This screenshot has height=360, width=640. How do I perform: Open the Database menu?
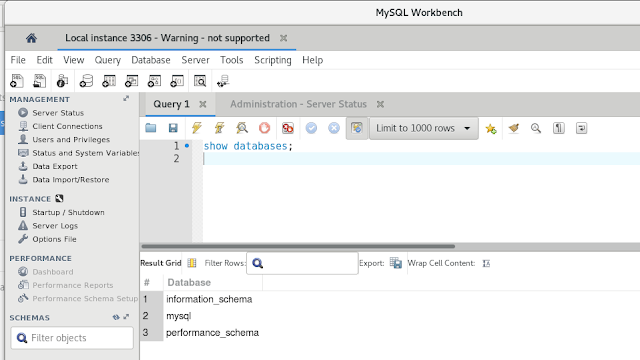151,60
